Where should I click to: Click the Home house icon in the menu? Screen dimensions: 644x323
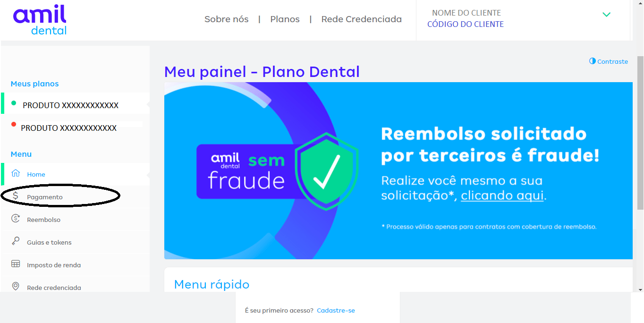(x=16, y=173)
